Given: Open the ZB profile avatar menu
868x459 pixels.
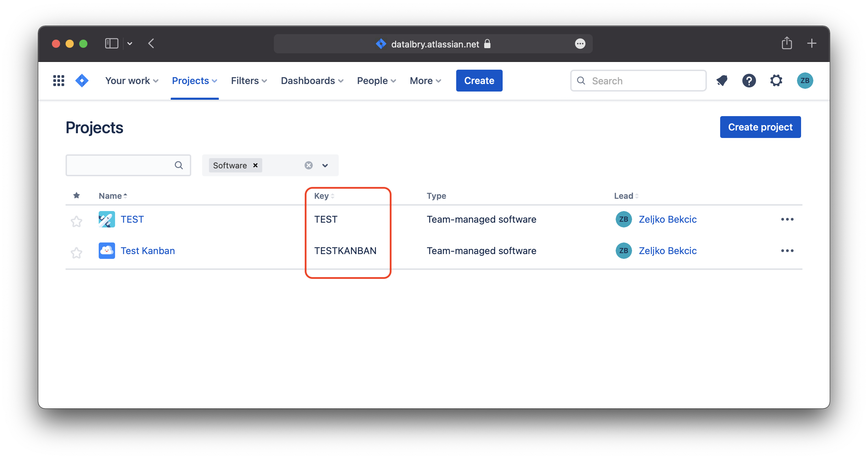Looking at the screenshot, I should pos(805,81).
